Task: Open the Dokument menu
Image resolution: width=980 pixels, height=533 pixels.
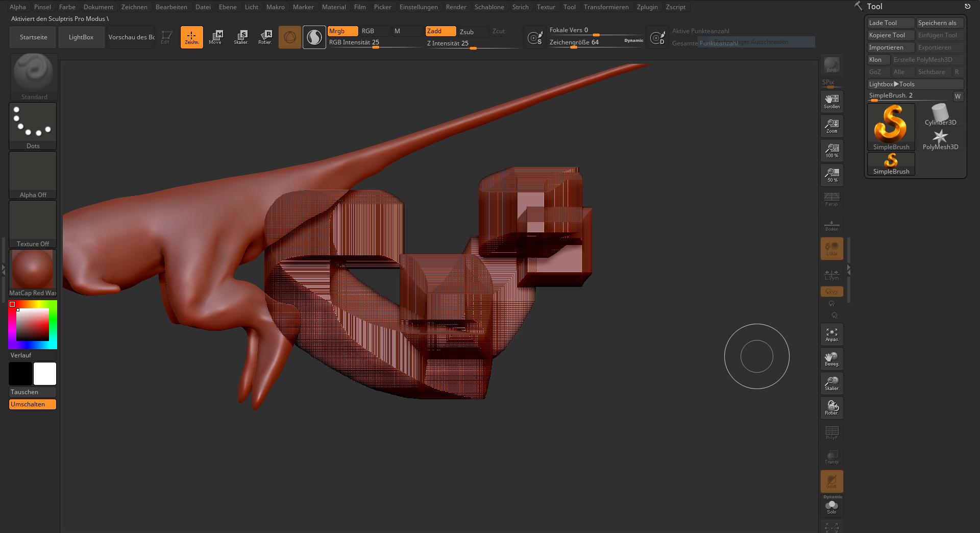Action: [x=99, y=7]
